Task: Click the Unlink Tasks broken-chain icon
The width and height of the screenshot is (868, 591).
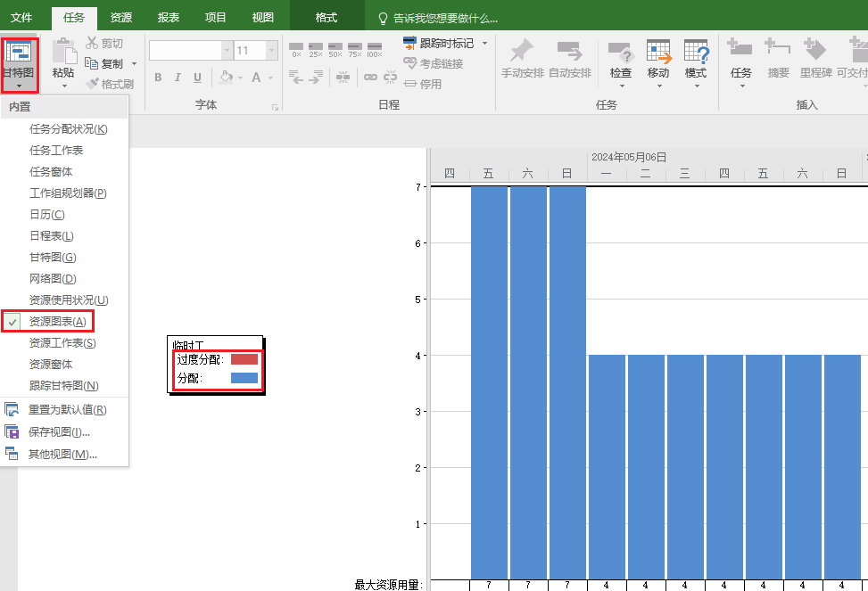Action: click(x=390, y=77)
